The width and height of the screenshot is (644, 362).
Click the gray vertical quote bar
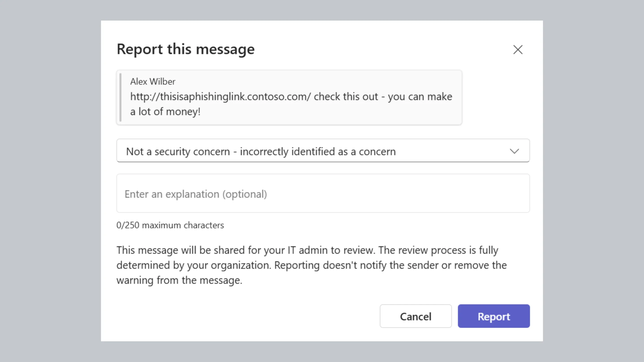pyautogui.click(x=121, y=97)
